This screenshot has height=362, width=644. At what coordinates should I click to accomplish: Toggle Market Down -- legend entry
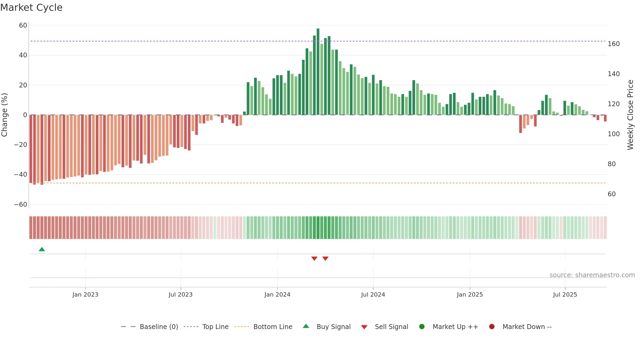[x=520, y=327]
